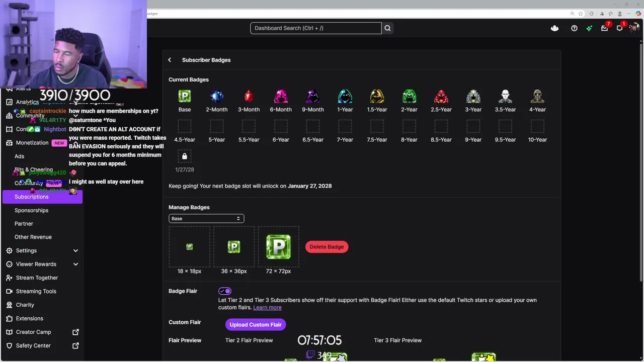Select the 4-Year badge
This screenshot has width=644, height=362.
click(x=537, y=96)
